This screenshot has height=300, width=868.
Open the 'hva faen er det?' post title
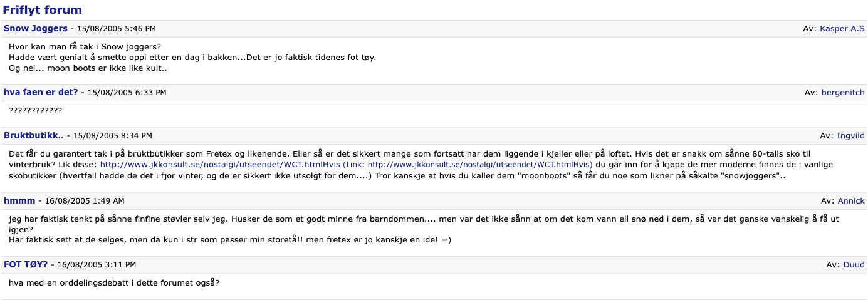point(41,92)
